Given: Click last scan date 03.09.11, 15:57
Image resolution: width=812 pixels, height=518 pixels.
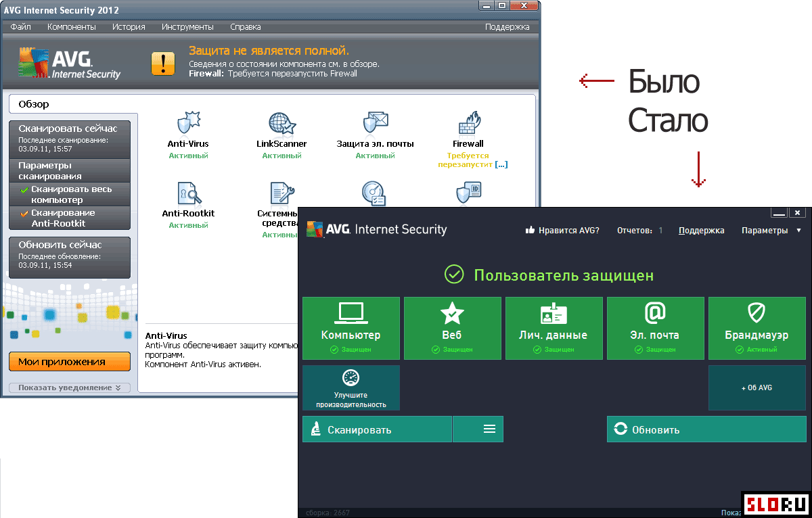Looking at the screenshot, I should pos(45,149).
